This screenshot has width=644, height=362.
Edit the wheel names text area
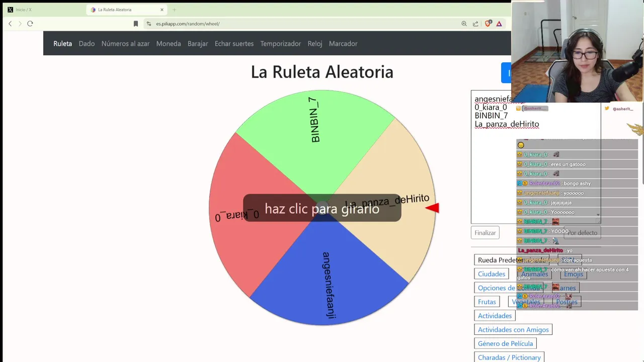[536, 157]
